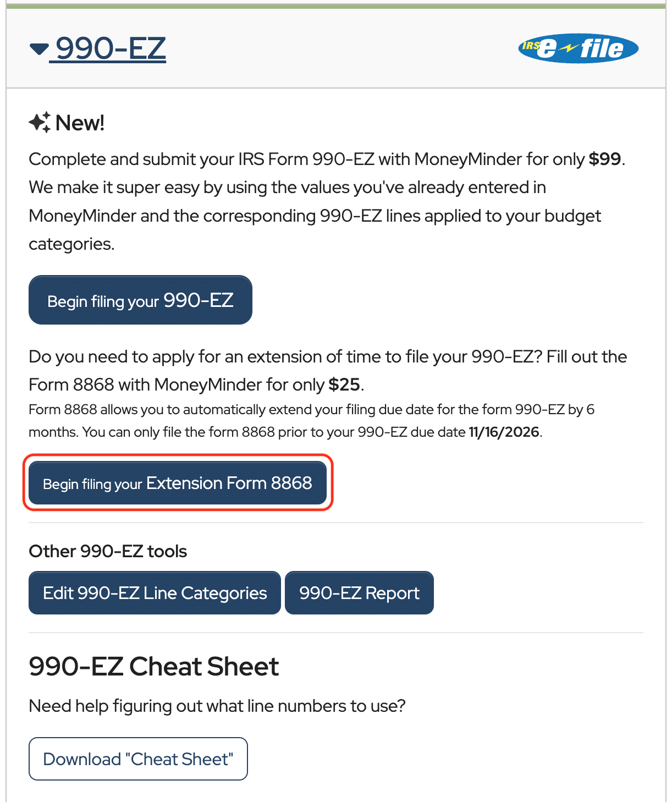View the 990-EZ Report
The width and height of the screenshot is (672, 802).
pos(359,593)
